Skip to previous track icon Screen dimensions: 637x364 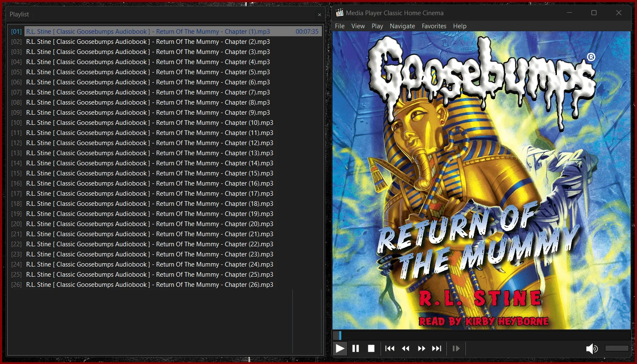click(390, 348)
